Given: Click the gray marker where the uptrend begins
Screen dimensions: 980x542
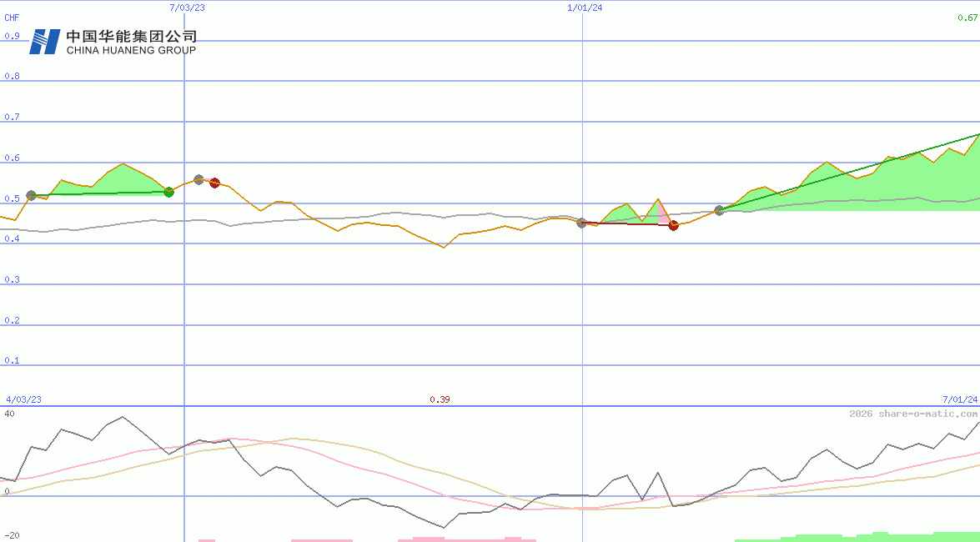Looking at the screenshot, I should pyautogui.click(x=719, y=210).
